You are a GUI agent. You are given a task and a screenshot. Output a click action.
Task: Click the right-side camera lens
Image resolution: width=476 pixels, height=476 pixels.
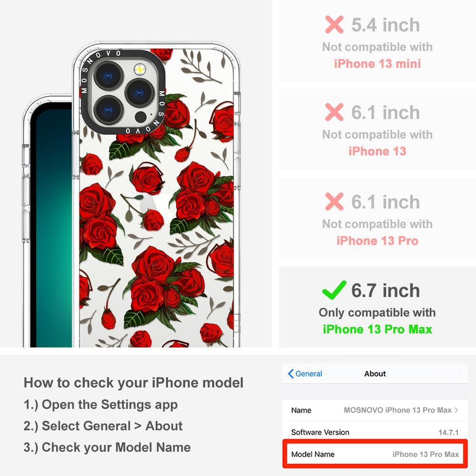[139, 93]
